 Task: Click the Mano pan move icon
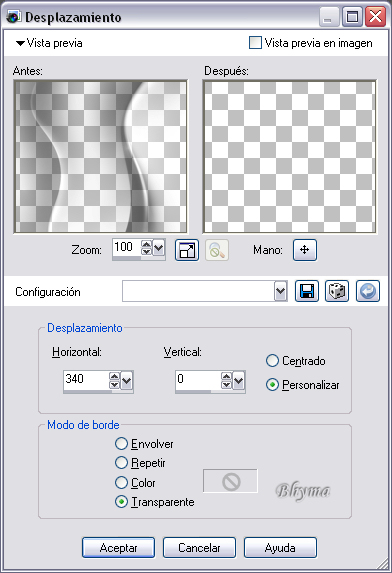(305, 250)
